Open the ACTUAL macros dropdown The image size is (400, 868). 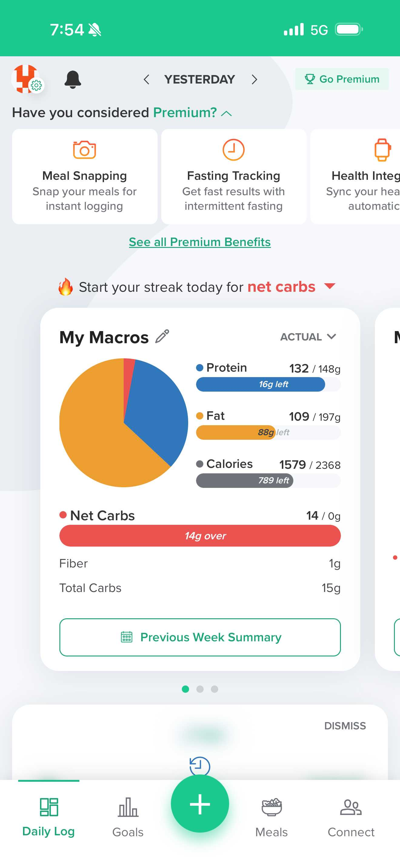(308, 337)
